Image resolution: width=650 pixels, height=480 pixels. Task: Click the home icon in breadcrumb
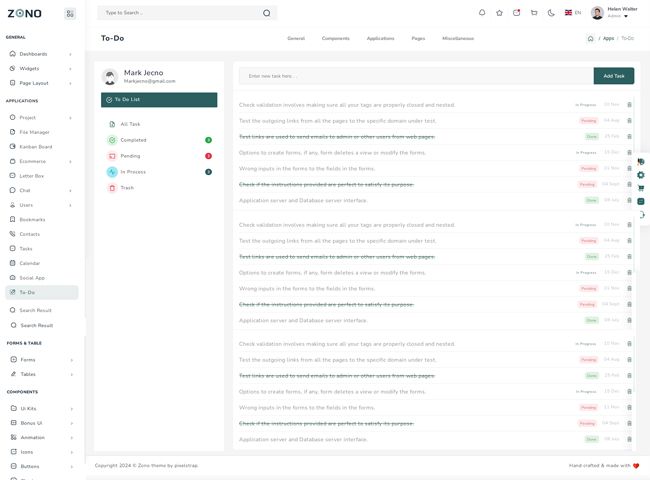tap(590, 38)
